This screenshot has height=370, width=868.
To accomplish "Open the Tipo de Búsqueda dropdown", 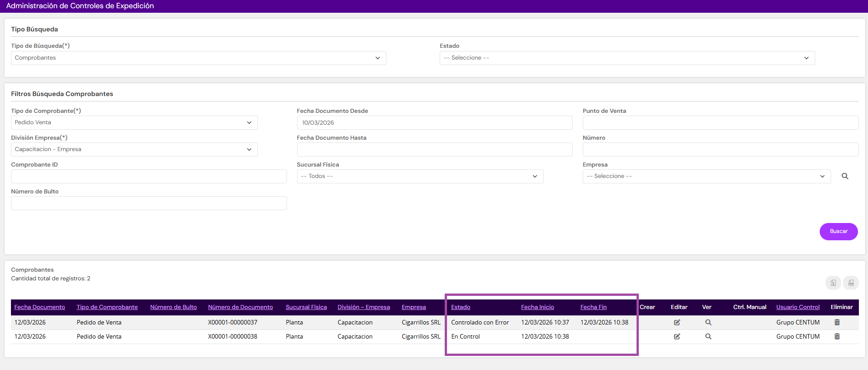I will (199, 58).
